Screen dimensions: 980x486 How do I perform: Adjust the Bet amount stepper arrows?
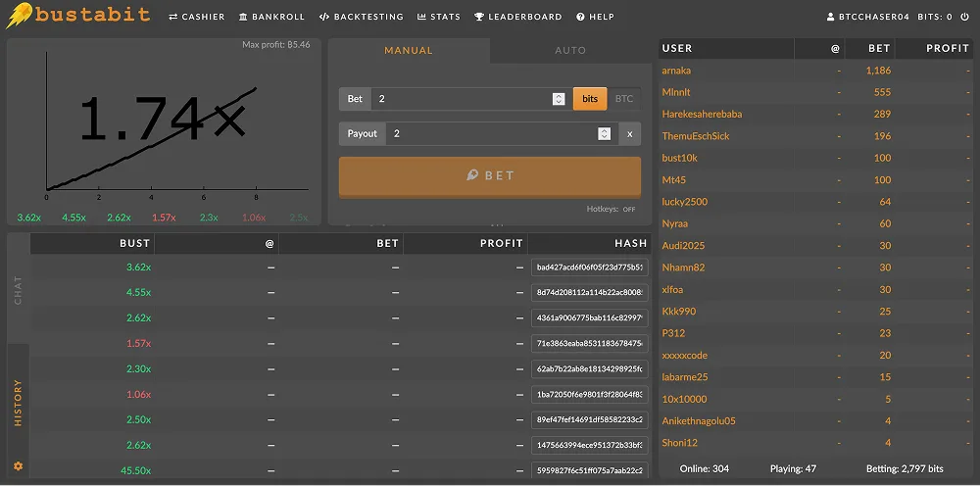click(559, 99)
